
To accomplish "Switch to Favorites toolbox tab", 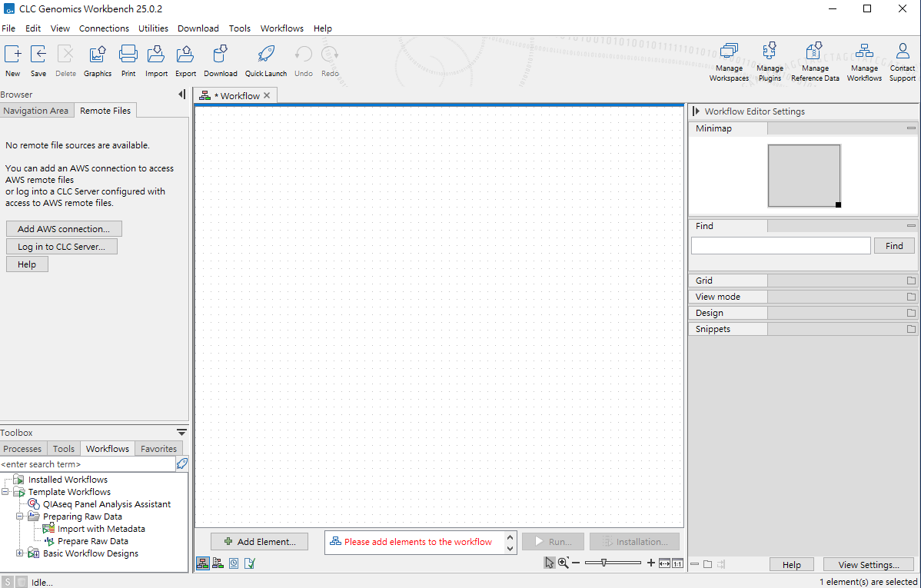I will [x=158, y=449].
